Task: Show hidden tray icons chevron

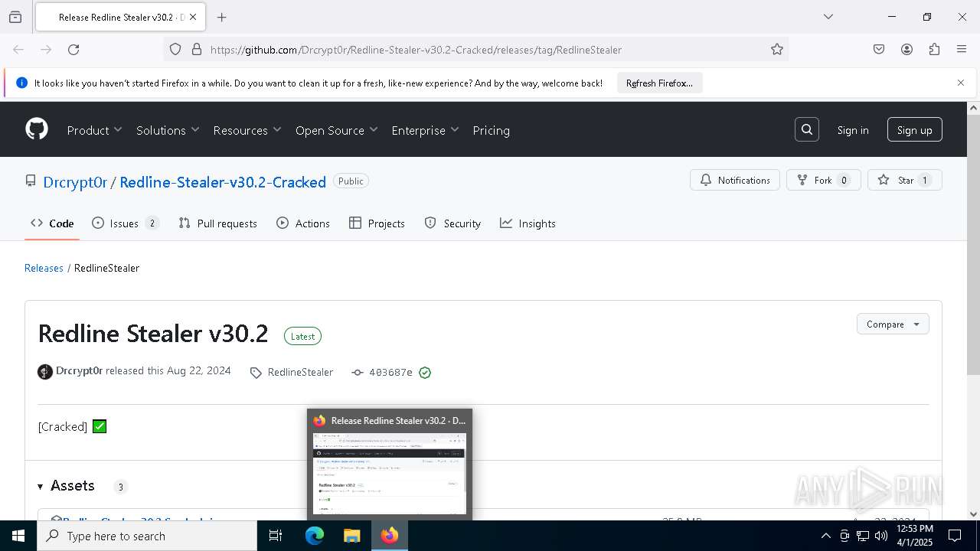Action: click(825, 536)
